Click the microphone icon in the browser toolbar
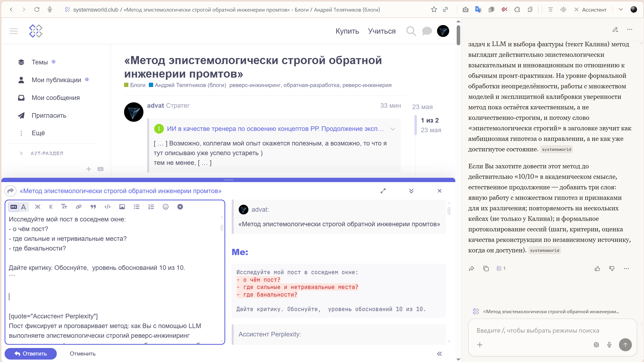644x362 pixels. (50, 10)
